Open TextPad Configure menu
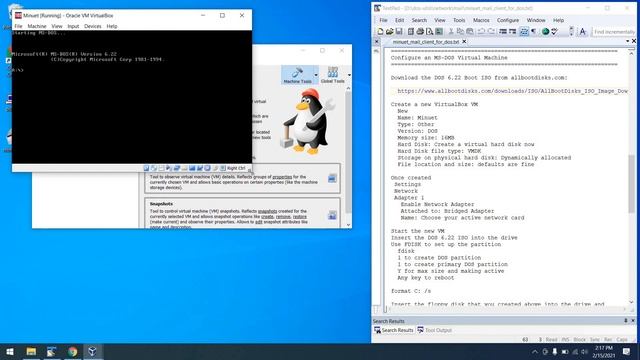 tap(508, 20)
